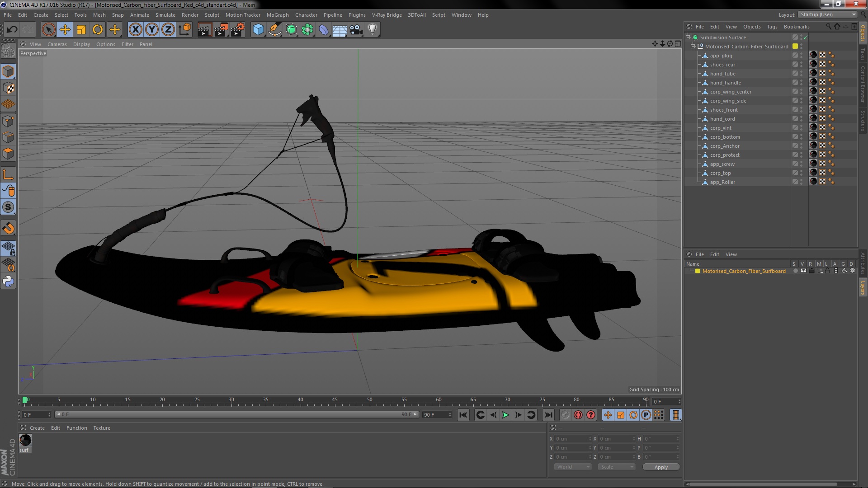Select the corp_wing_center object

click(731, 92)
